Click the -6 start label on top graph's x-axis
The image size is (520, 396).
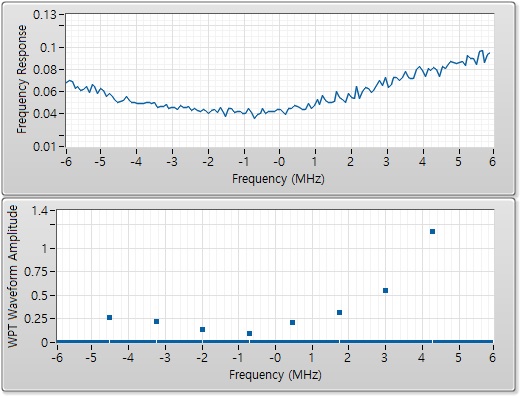point(66,162)
